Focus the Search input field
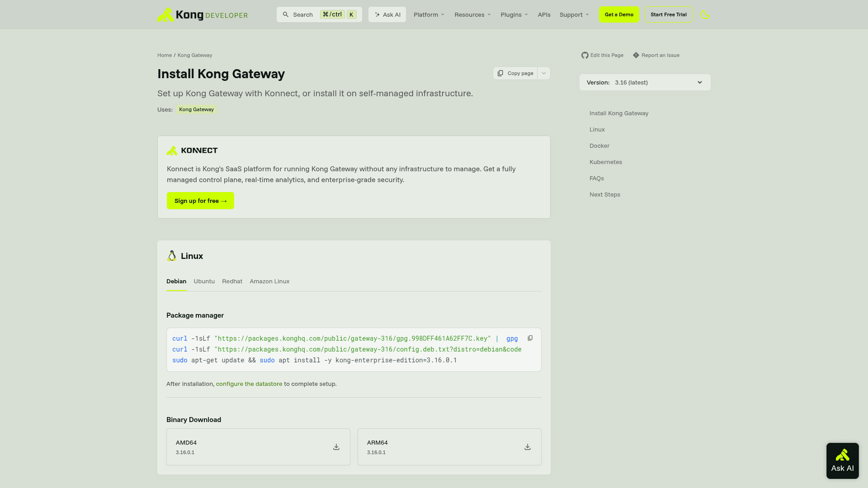 coord(319,14)
